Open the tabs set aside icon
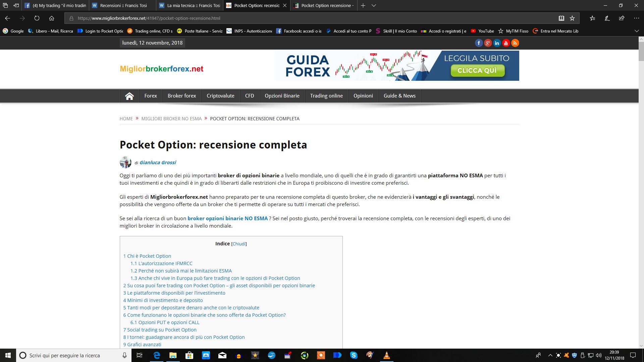644x362 pixels. coord(5,5)
